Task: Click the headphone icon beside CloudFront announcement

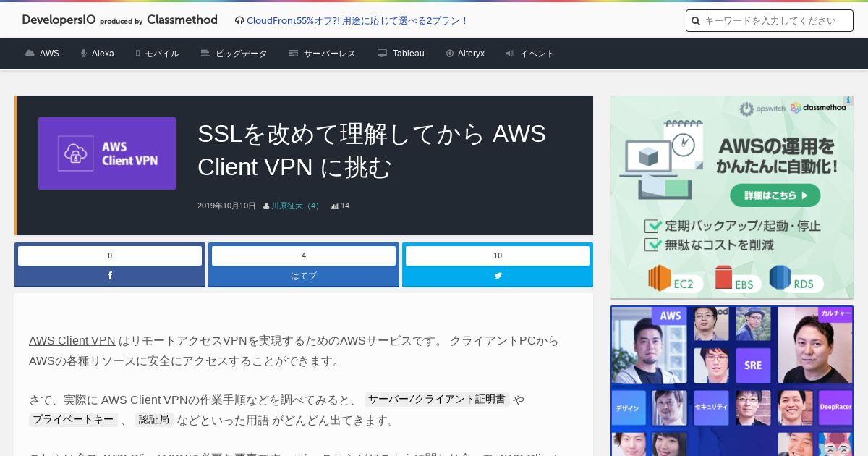Action: (239, 21)
